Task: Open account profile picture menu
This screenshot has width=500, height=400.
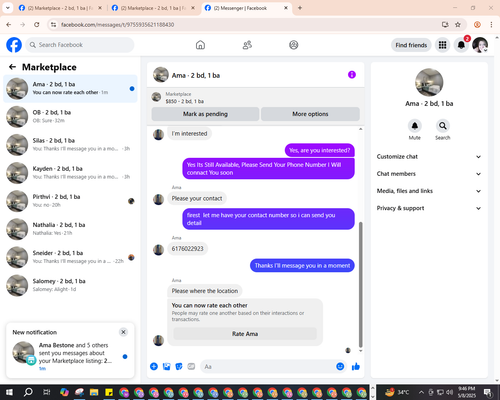Action: pyautogui.click(x=480, y=45)
